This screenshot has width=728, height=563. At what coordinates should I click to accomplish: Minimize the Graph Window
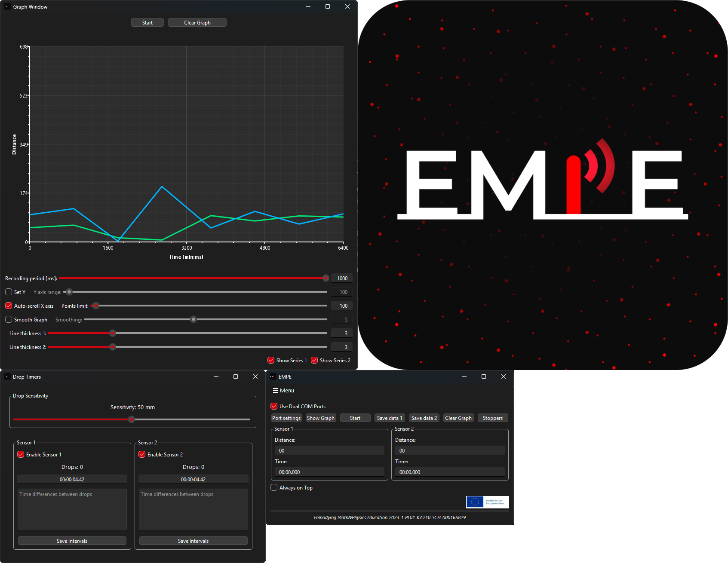click(308, 6)
